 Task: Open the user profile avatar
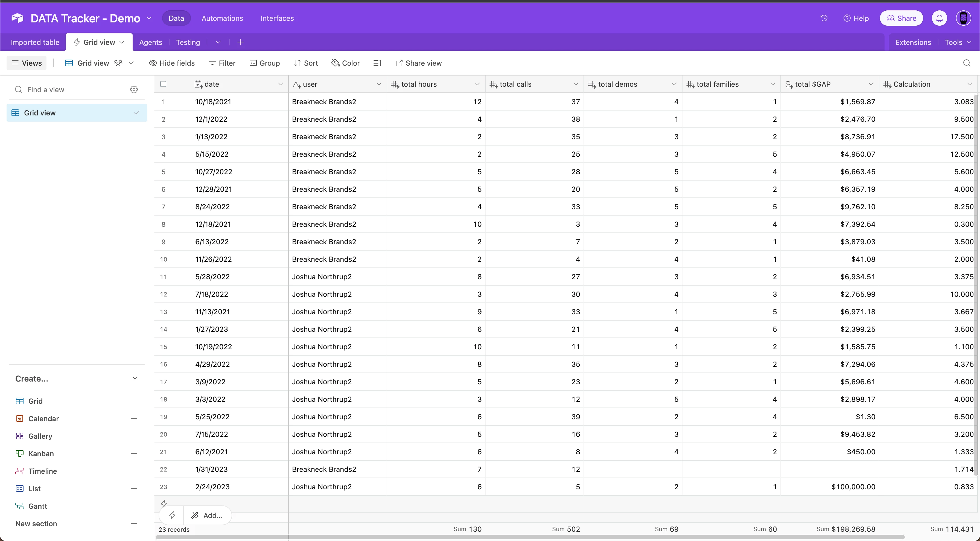963,18
